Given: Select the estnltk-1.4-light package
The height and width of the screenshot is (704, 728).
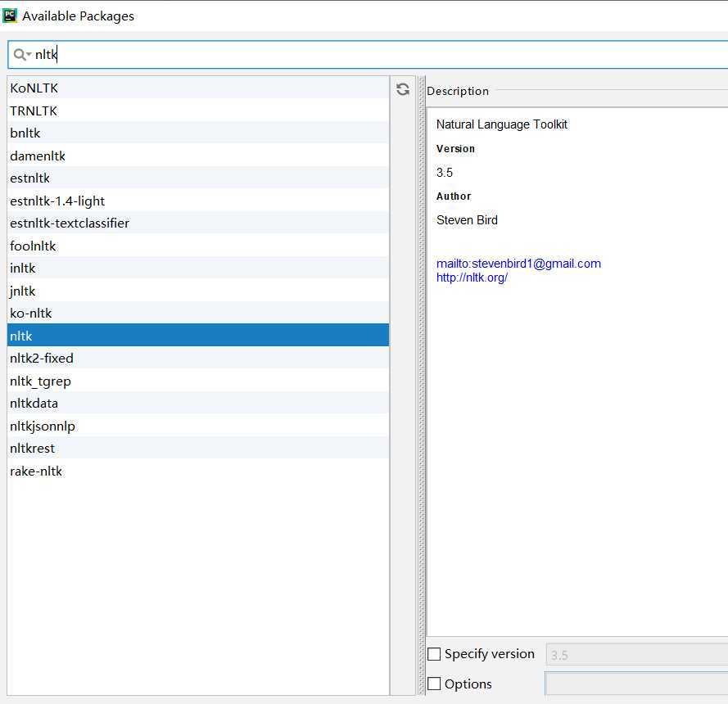Looking at the screenshot, I should coord(198,201).
